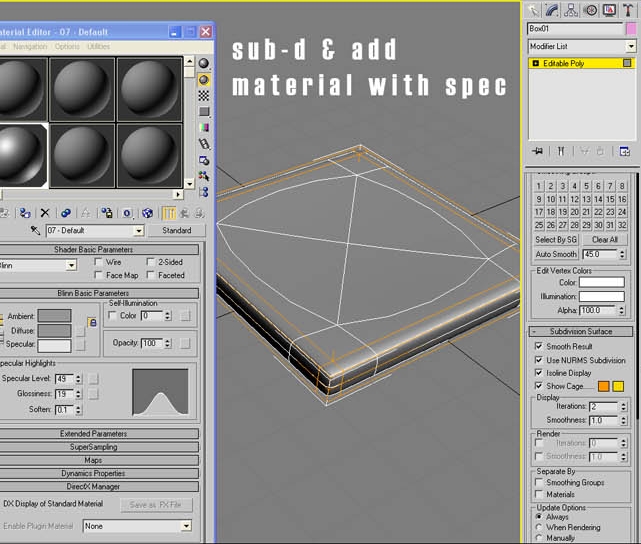Uncheck Isoline Display checkbox

pyautogui.click(x=539, y=373)
